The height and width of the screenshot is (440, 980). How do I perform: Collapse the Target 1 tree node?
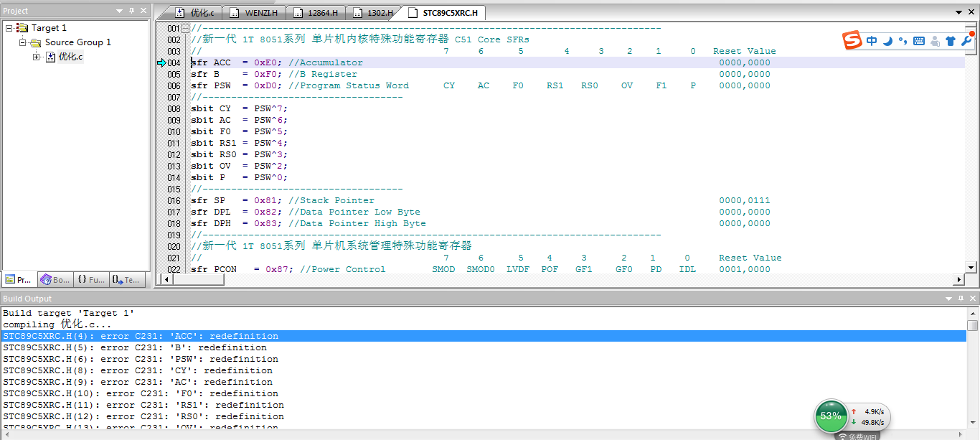[9, 28]
